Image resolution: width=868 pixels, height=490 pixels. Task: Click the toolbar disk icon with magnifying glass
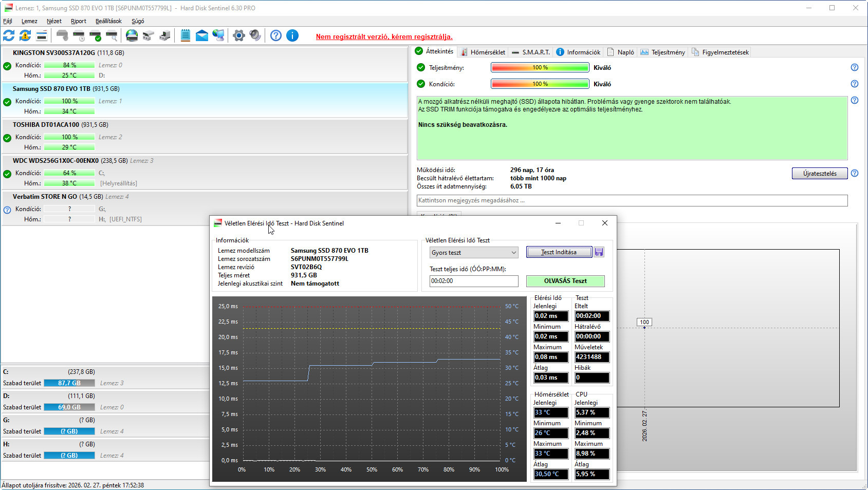pos(112,35)
